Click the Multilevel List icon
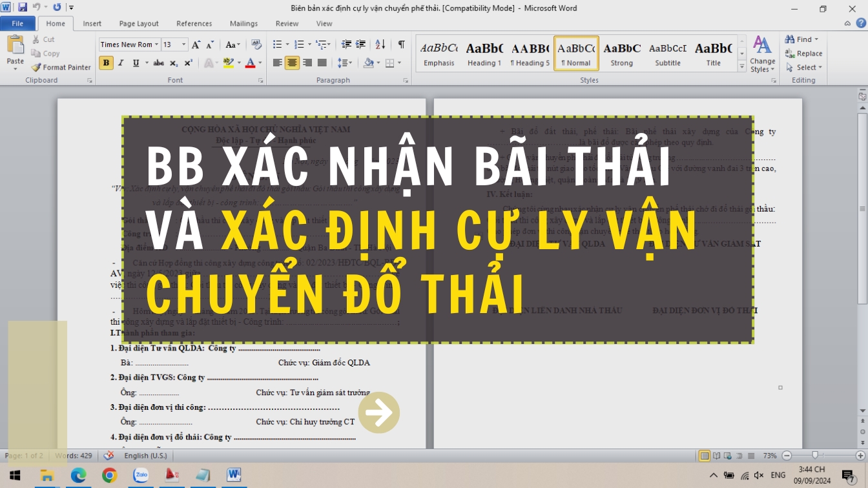 [x=320, y=45]
